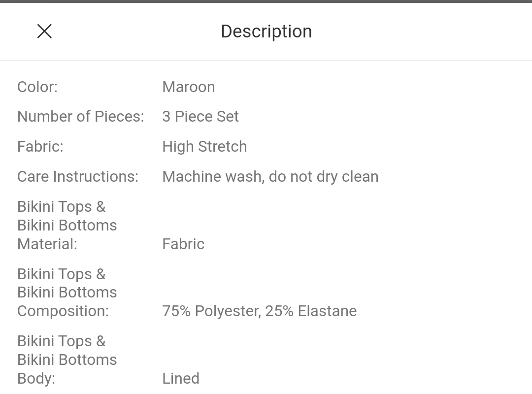Click the Description heading
This screenshot has height=394, width=532.
pyautogui.click(x=266, y=32)
